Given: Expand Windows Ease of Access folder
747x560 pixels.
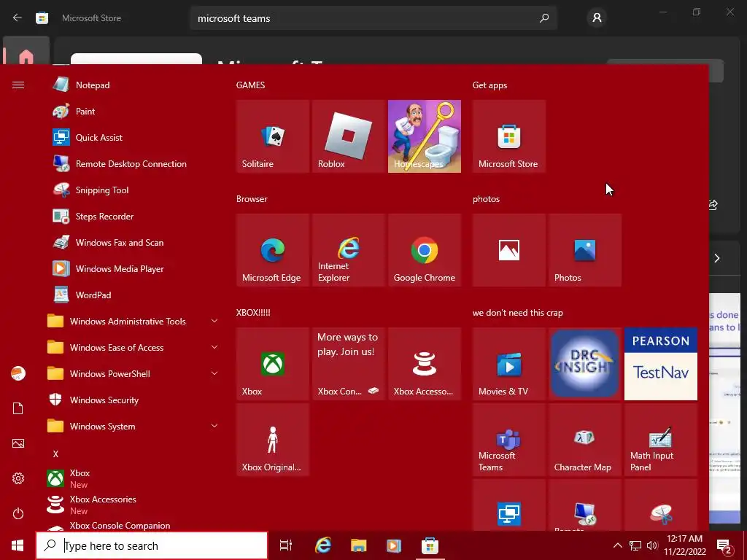Looking at the screenshot, I should [x=133, y=348].
